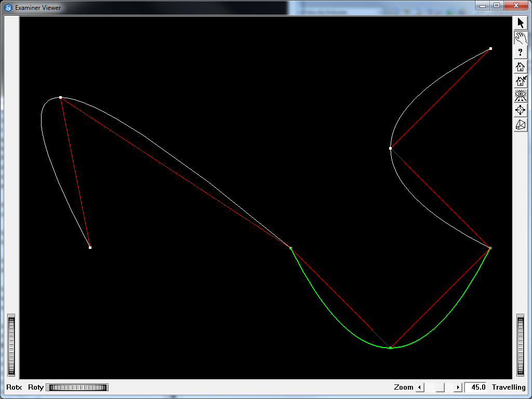Click the Rotx label
Viewport: 532px width, 399px height.
14,387
